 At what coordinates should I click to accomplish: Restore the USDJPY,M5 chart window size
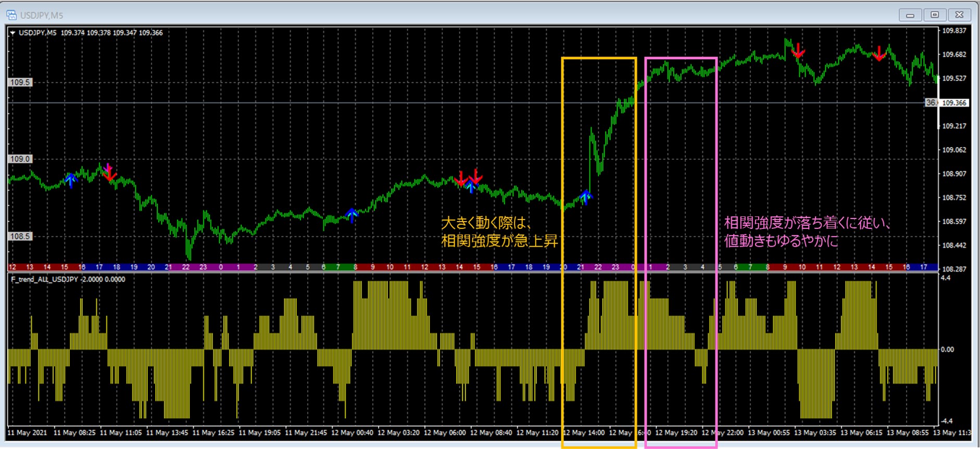[x=935, y=15]
